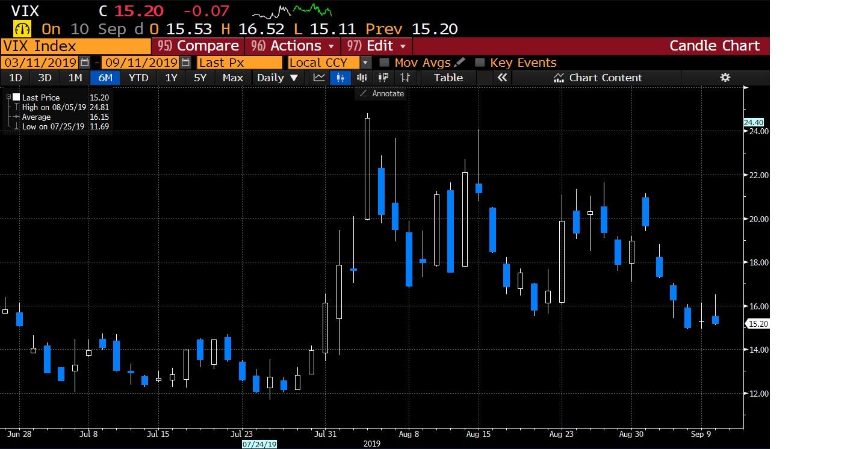Click the Jul 31 date axis label
The height and width of the screenshot is (449, 868).
[326, 433]
